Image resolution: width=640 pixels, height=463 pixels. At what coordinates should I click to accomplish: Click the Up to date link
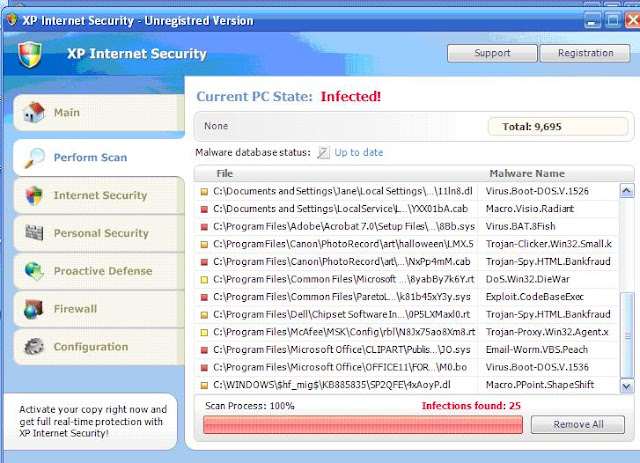[x=359, y=153]
